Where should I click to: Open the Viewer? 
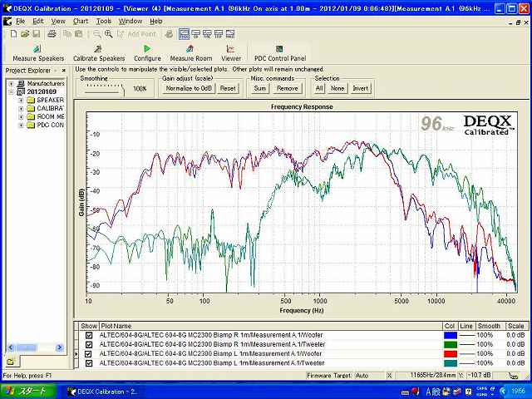pos(231,53)
